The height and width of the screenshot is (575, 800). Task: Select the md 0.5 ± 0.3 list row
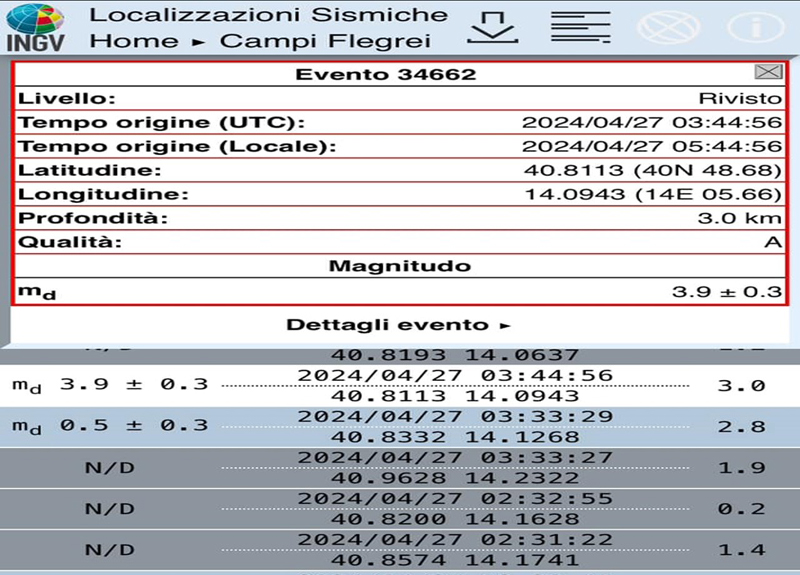point(400,427)
